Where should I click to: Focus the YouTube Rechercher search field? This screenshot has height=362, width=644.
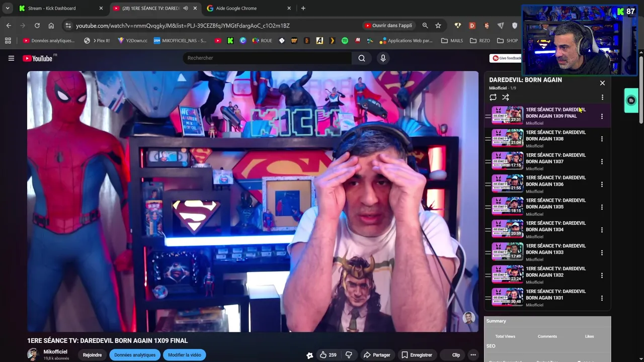[x=267, y=58]
